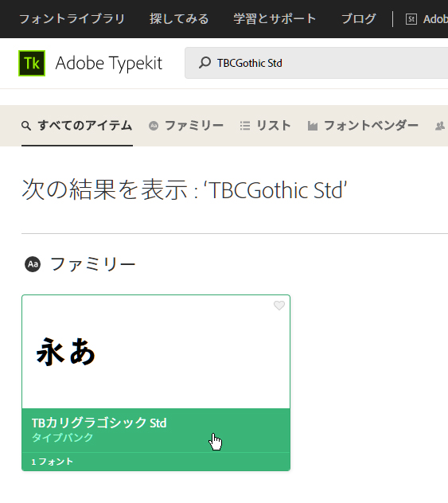Open 探してみる in top navigation
The width and height of the screenshot is (448, 503).
click(x=179, y=19)
